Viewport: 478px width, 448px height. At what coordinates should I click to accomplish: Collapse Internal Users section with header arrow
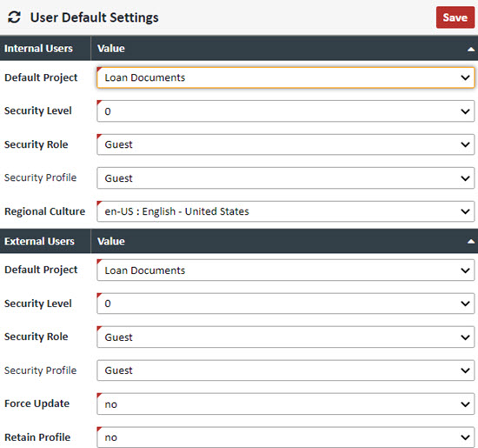coord(471,49)
